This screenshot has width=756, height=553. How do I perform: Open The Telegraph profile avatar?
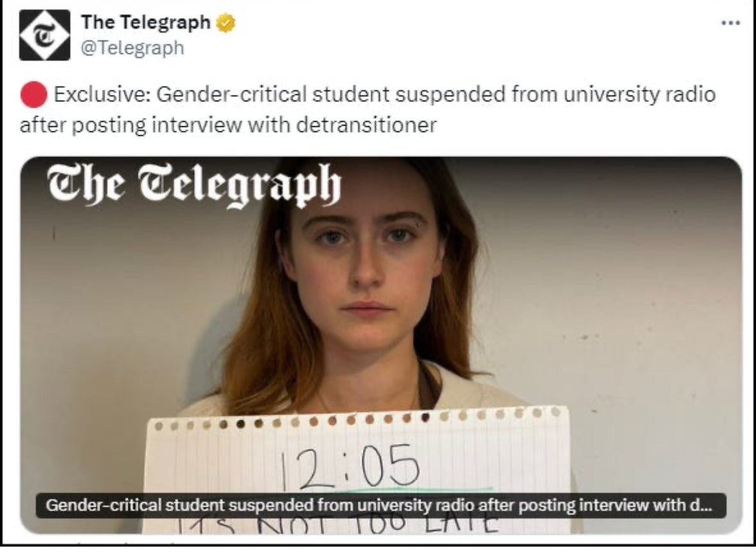[x=44, y=35]
